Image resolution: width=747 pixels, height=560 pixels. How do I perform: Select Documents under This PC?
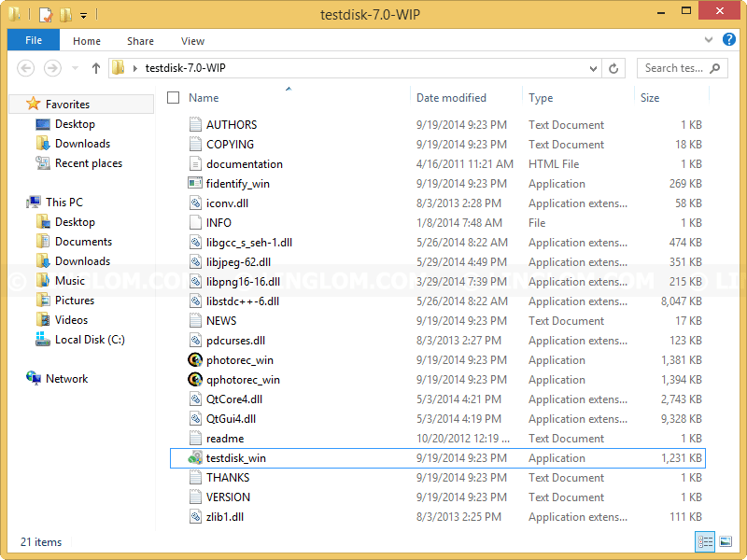(x=83, y=242)
